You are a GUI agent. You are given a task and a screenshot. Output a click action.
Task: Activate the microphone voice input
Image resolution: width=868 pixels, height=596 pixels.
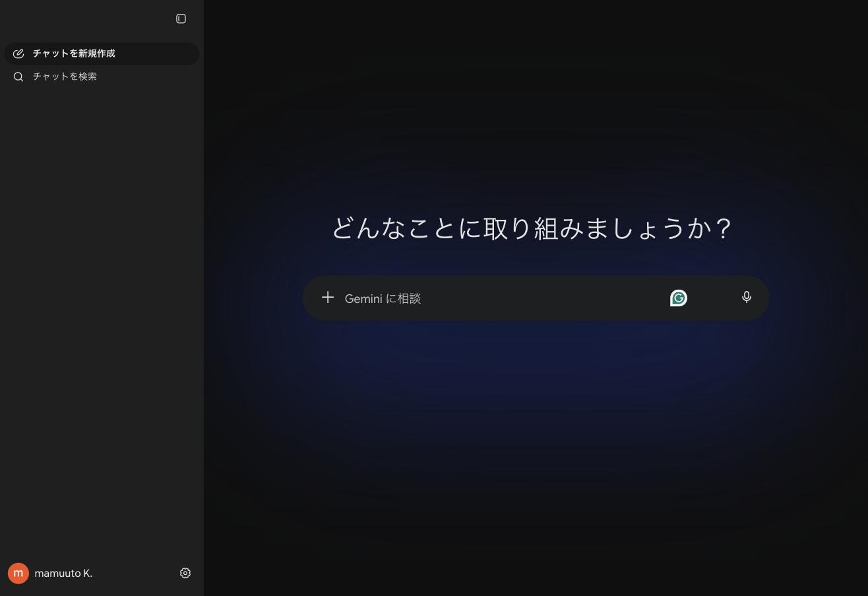pyautogui.click(x=747, y=298)
